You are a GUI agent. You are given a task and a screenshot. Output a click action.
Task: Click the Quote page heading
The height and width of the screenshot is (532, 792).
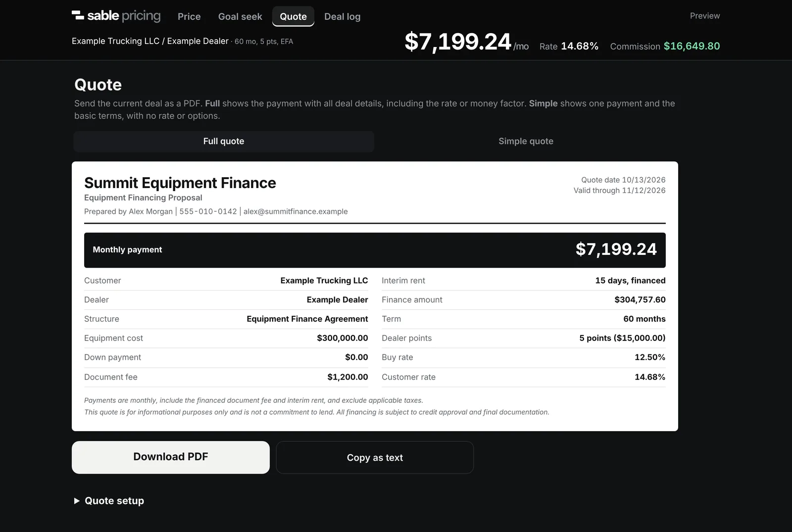98,85
